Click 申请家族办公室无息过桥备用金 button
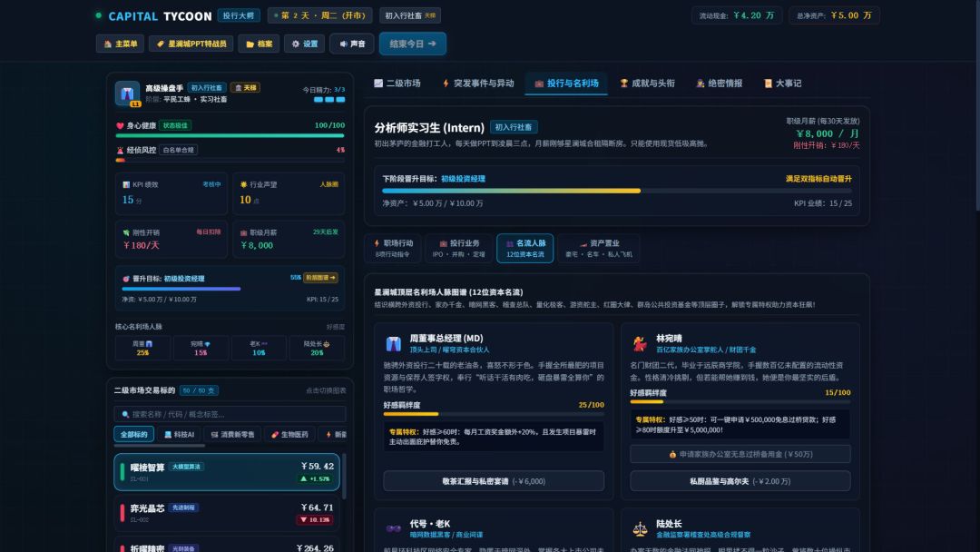 pyautogui.click(x=740, y=455)
